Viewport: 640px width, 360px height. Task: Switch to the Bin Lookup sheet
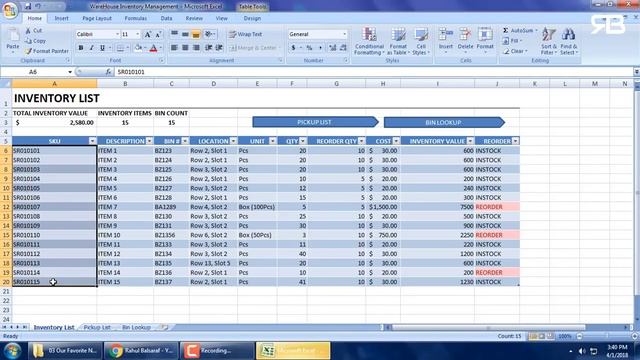[136, 327]
